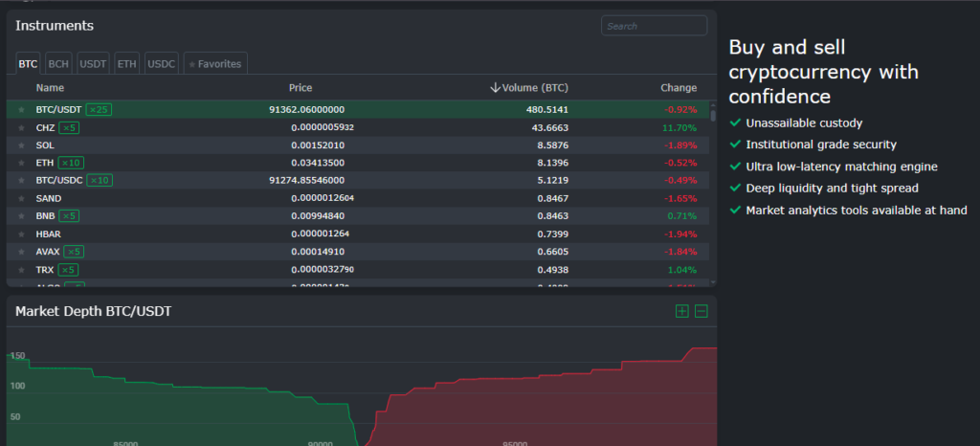Image resolution: width=980 pixels, height=446 pixels.
Task: Click the instruments list scrollbar thumb
Action: point(712,114)
